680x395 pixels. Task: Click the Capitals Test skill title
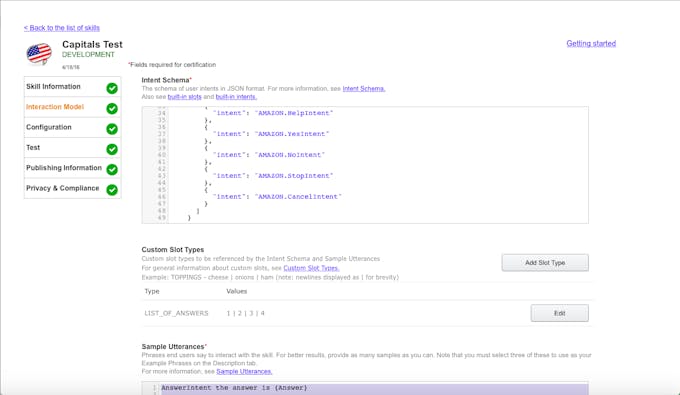(x=92, y=44)
